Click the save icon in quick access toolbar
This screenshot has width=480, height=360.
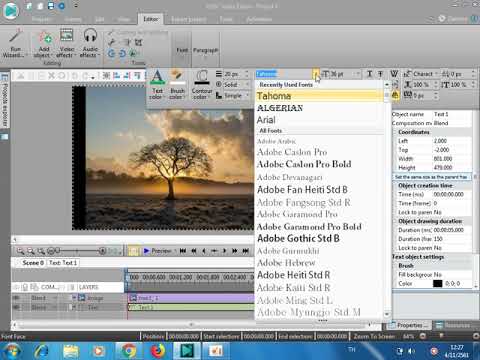(51, 6)
